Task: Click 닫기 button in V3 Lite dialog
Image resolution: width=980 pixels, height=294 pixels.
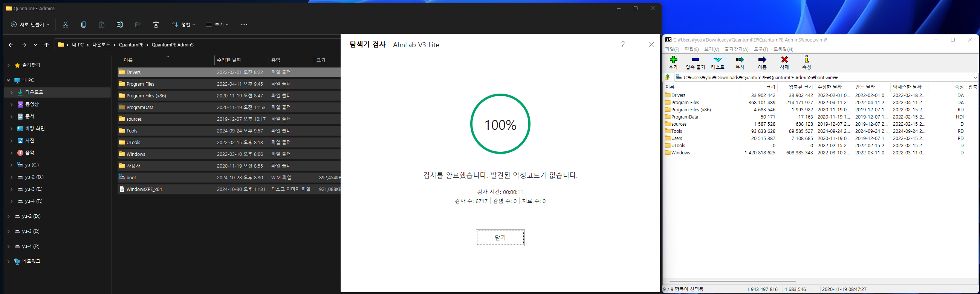Action: point(500,238)
